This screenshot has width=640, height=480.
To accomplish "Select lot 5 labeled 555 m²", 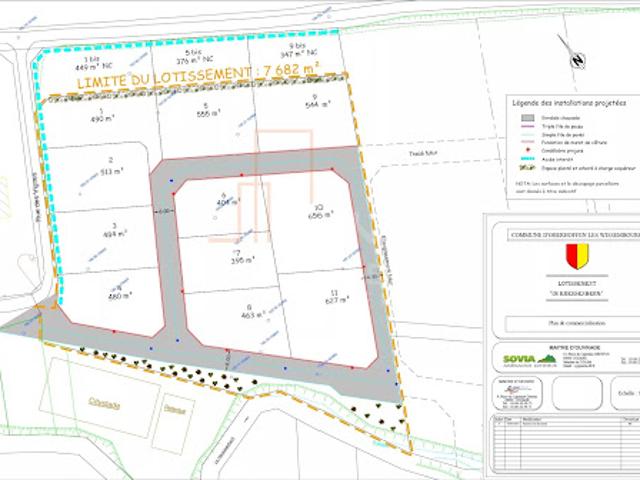I will (207, 111).
